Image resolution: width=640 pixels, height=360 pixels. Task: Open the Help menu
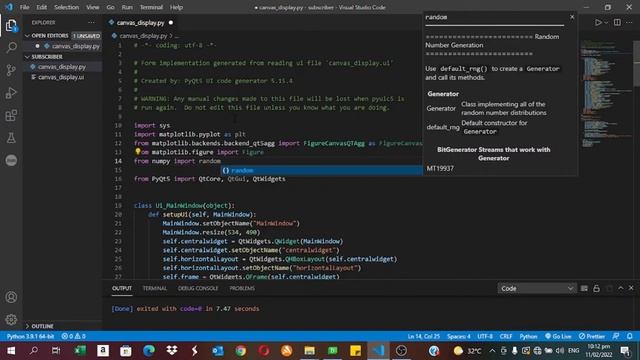[x=176, y=7]
